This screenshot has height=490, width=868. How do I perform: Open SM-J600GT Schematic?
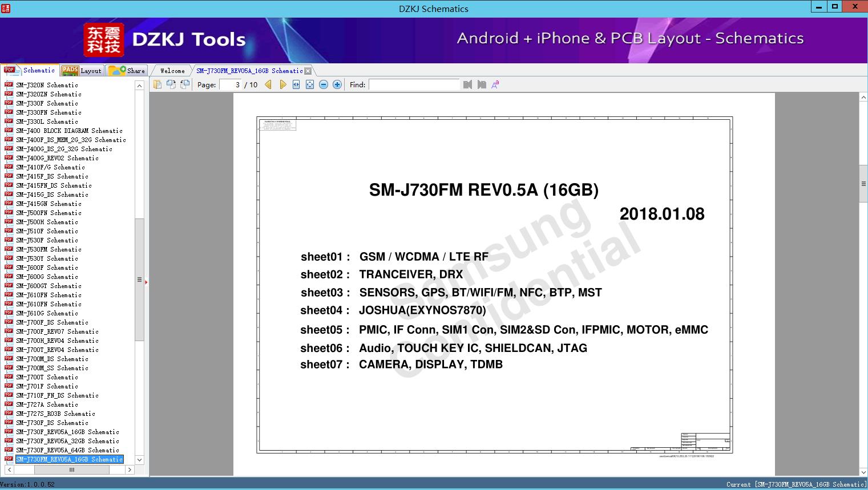tap(49, 286)
